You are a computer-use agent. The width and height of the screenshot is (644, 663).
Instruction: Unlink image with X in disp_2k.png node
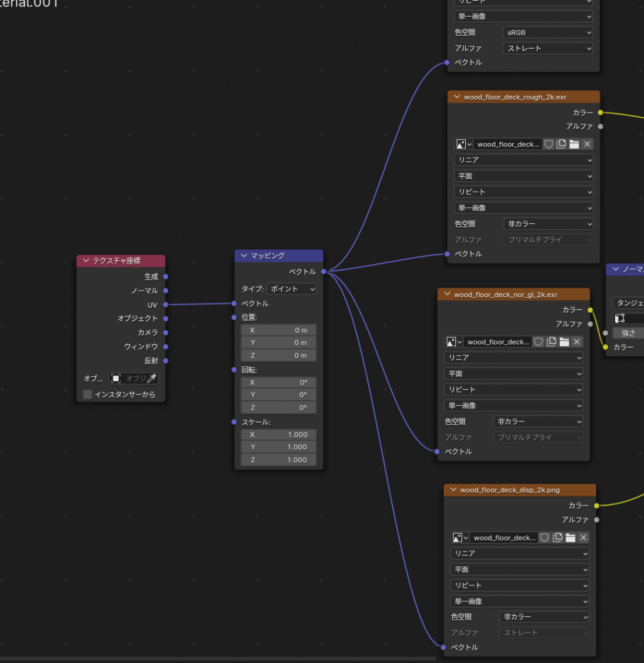583,537
